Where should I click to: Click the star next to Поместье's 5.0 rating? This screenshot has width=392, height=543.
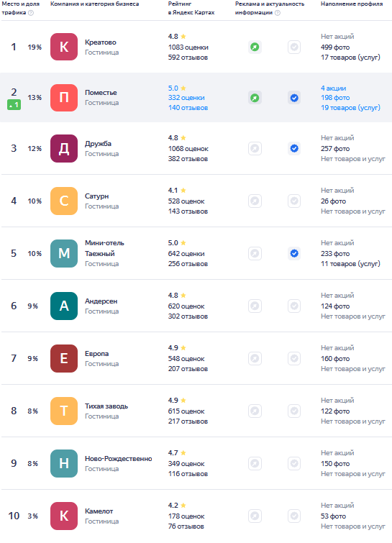pos(183,88)
